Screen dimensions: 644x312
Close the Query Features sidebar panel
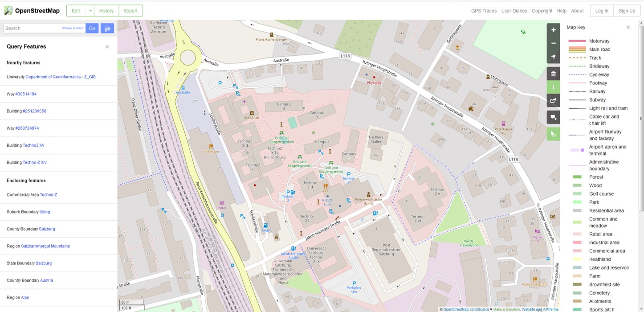click(107, 47)
